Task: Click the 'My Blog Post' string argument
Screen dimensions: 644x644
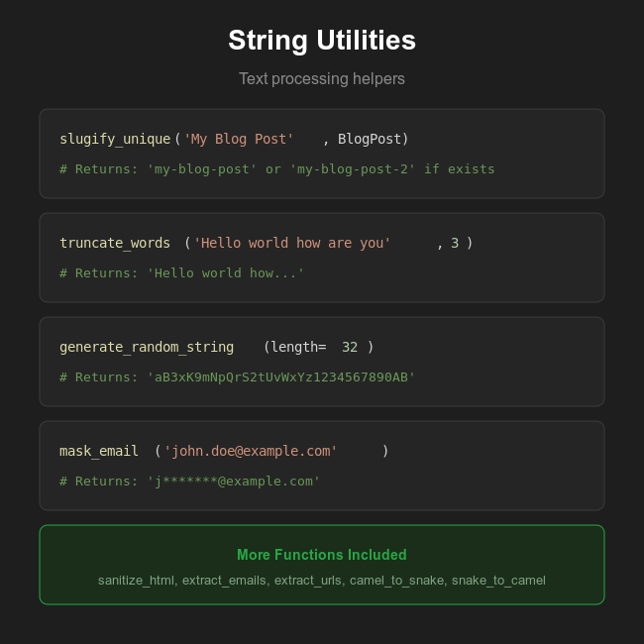Action: click(239, 139)
